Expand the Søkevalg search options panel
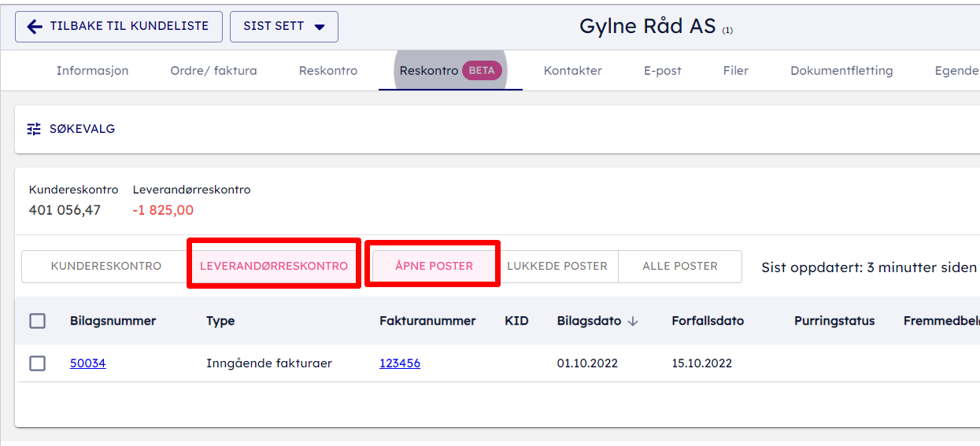The image size is (980, 446). pyautogui.click(x=82, y=129)
